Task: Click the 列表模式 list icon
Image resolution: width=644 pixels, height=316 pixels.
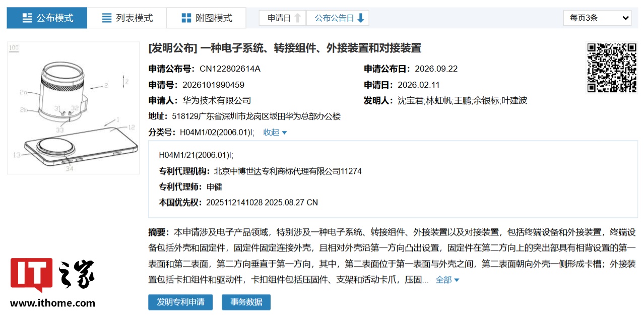Action: point(107,18)
